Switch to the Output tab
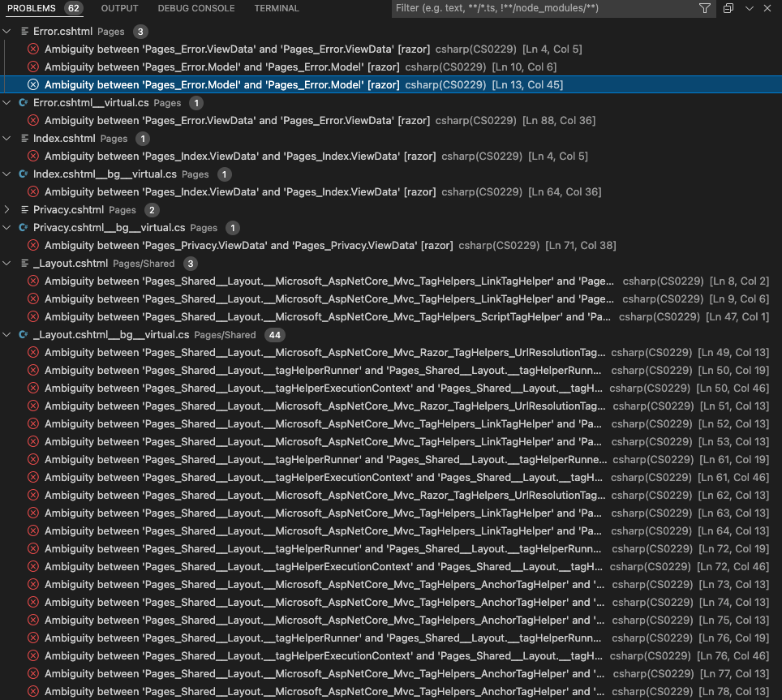 pyautogui.click(x=120, y=8)
